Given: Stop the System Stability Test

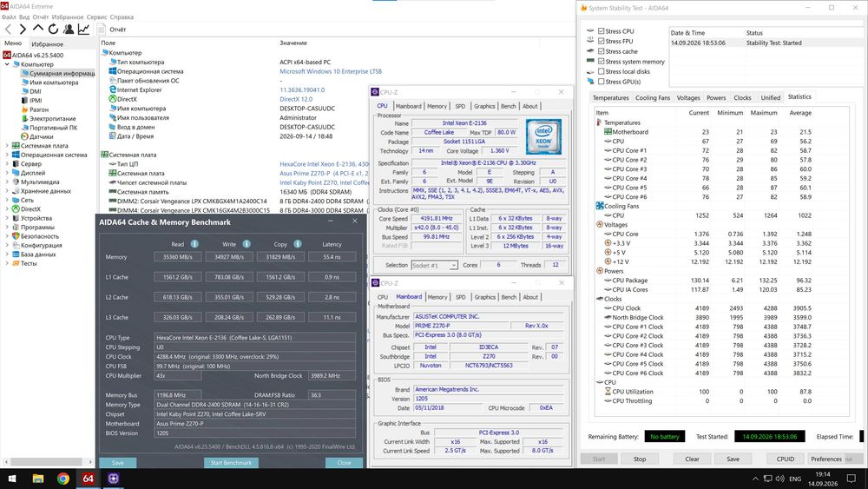Looking at the screenshot, I should pos(640,459).
